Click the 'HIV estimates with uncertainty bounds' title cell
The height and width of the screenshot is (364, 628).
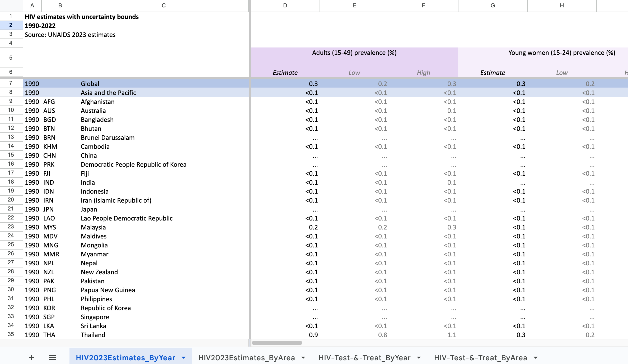coord(82,17)
